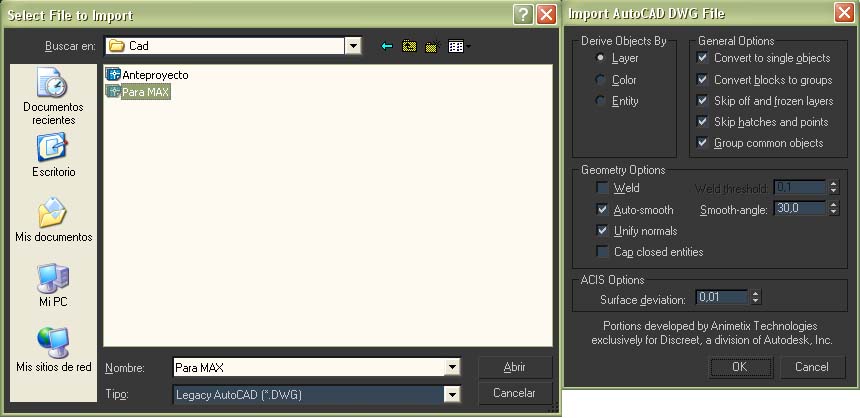Select Derive Objects By Layer
Image resolution: width=860 pixels, height=418 pixels.
[x=619, y=58]
